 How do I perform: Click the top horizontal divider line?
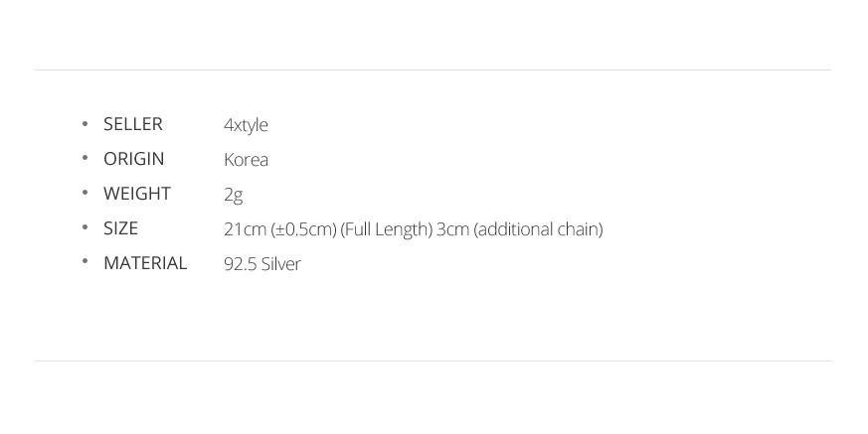(x=433, y=71)
